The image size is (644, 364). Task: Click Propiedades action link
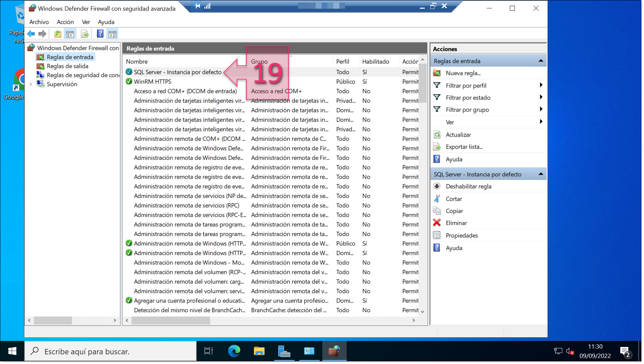pos(462,235)
